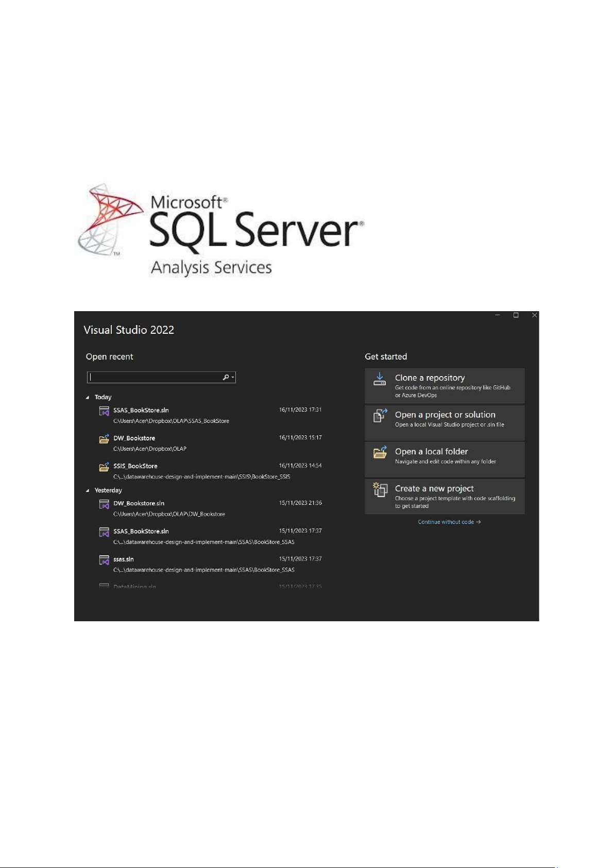Click the Create a new project button
Screen dimensions: 614x868
pos(445,497)
